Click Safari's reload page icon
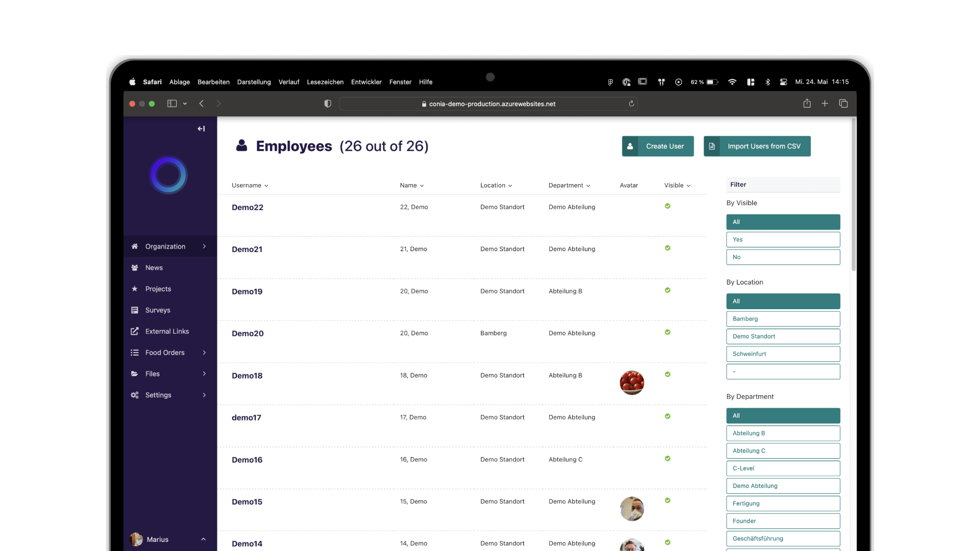 point(631,104)
